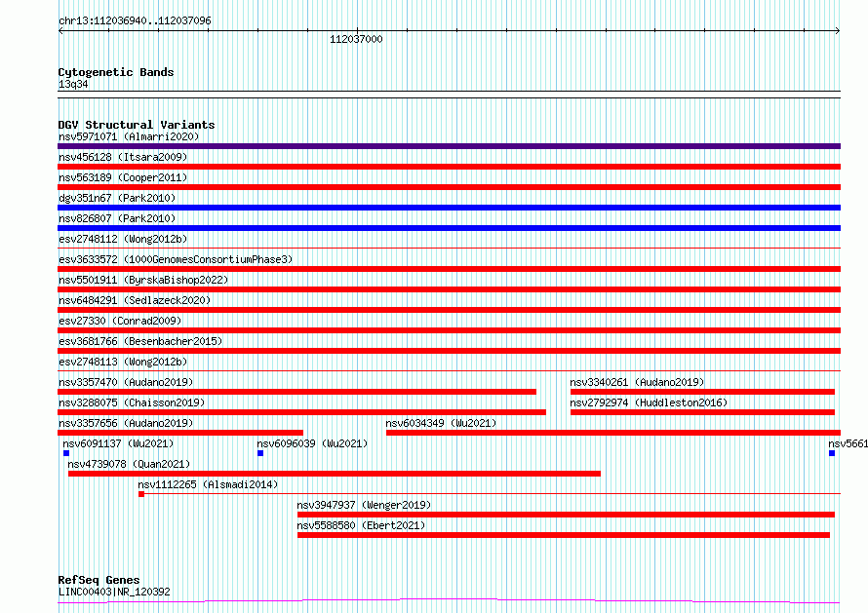Select the red nsv6484291 variant bar
This screenshot has width=868, height=613.
pos(449,310)
